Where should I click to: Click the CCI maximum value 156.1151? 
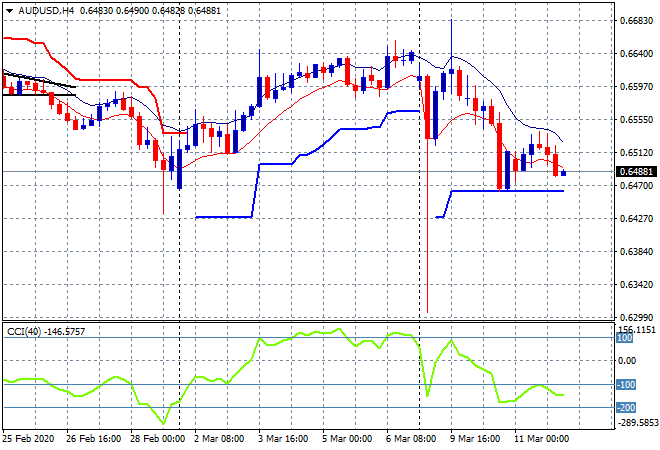tap(637, 330)
